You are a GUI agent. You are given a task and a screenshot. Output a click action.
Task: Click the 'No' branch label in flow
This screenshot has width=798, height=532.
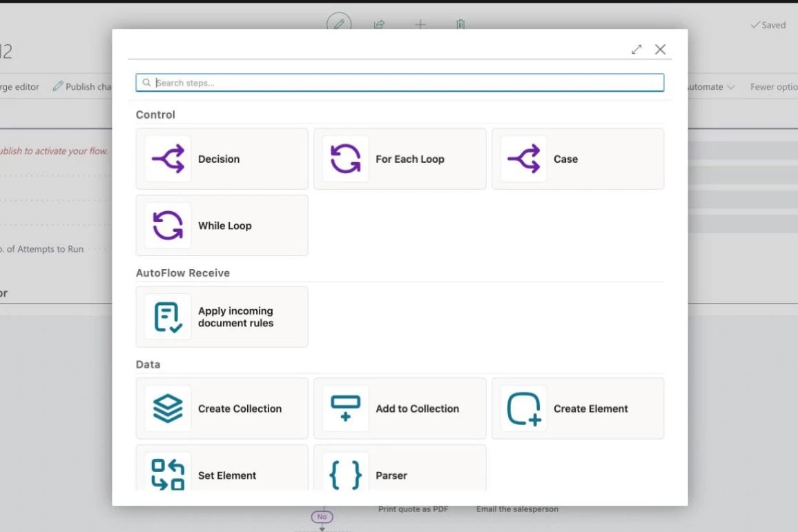pyautogui.click(x=322, y=517)
